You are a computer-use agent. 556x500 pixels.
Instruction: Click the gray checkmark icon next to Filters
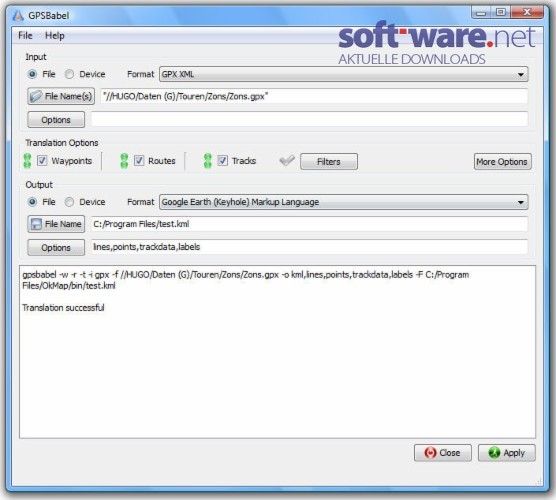pos(287,161)
